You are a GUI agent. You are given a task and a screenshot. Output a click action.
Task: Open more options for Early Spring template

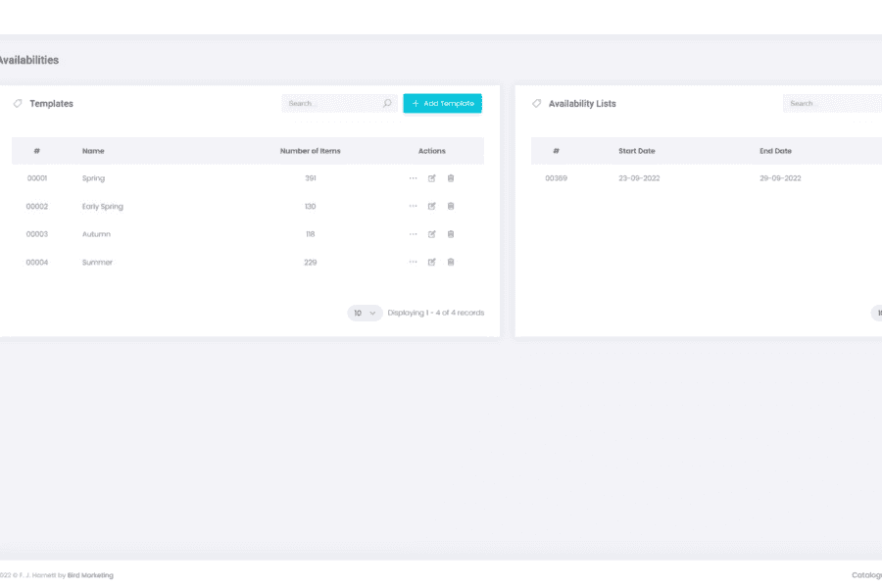(x=413, y=206)
